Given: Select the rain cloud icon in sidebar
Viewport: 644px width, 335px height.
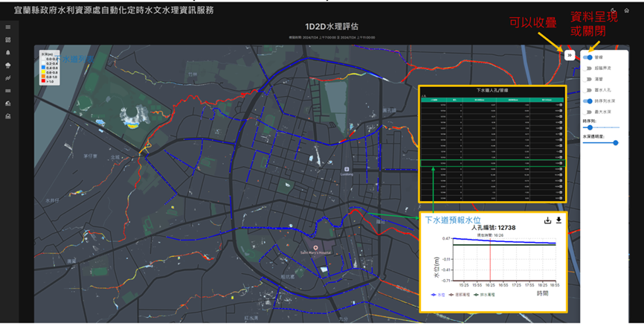Looking at the screenshot, I should point(8,66).
